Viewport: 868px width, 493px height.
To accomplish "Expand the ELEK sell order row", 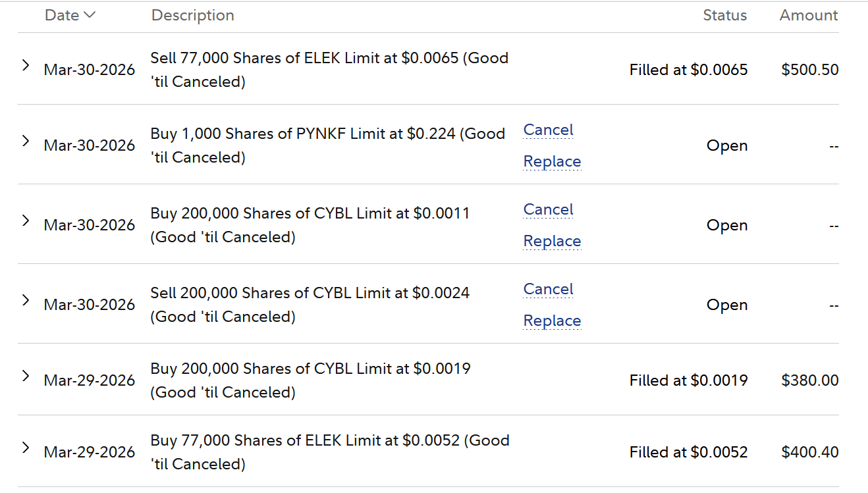I will (x=26, y=65).
